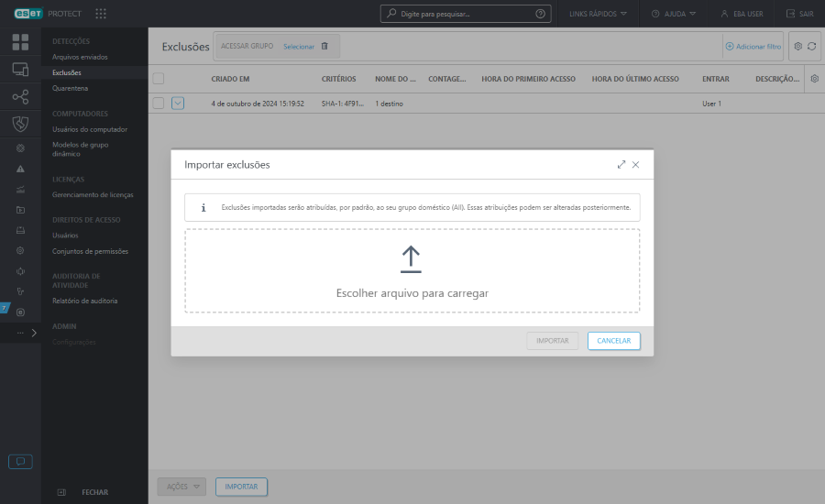
Task: Check the SHA-1 exclusion row checkbox
Action: tap(158, 104)
